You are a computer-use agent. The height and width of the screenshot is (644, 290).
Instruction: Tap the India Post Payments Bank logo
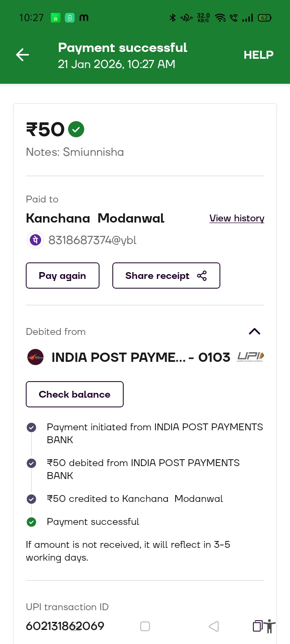[35, 357]
